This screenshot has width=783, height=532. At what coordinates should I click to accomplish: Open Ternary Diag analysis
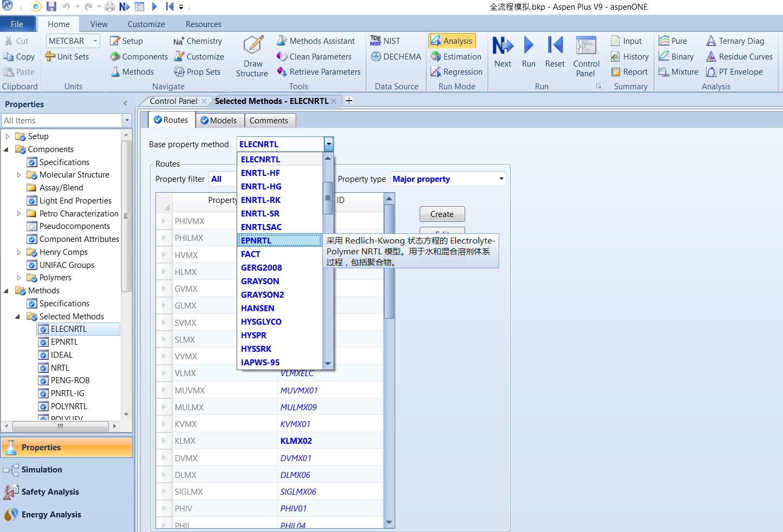tap(735, 41)
